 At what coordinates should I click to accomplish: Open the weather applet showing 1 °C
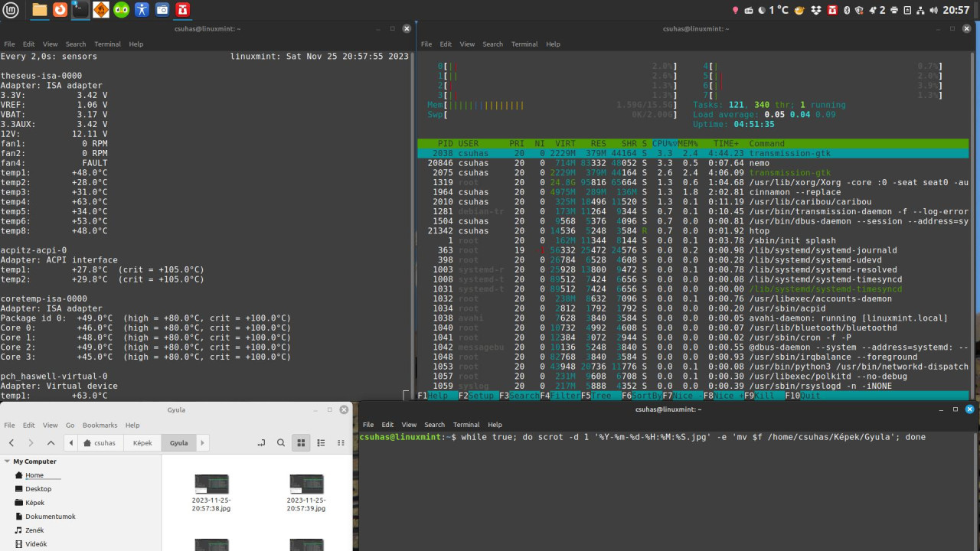click(x=773, y=10)
